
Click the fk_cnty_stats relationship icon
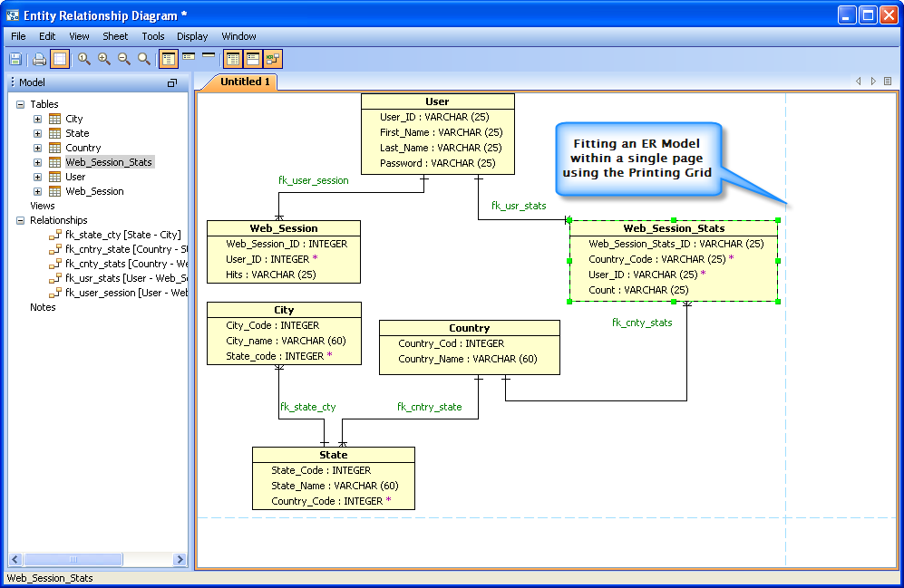pyautogui.click(x=55, y=263)
